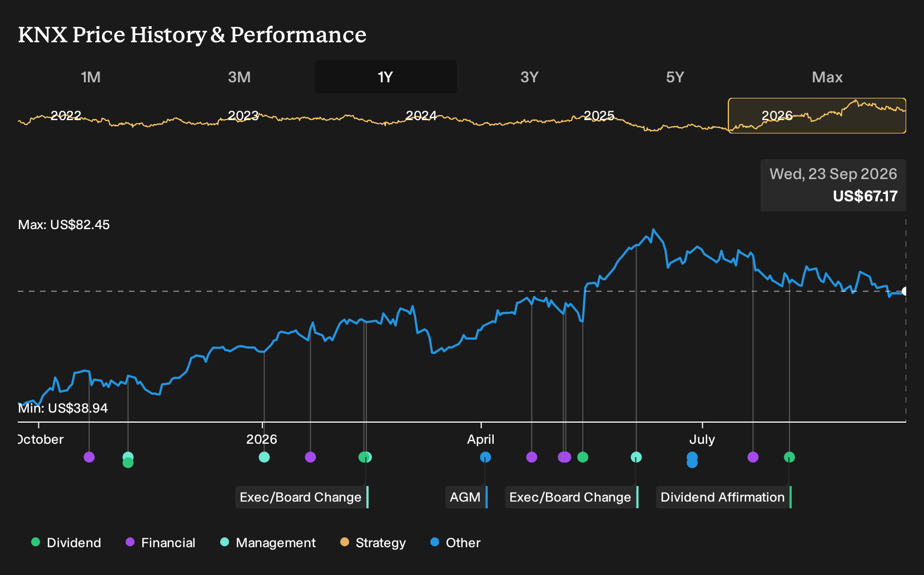Viewport: 924px width, 575px height.
Task: Click purple Financial marker between 2026 and April
Action: [x=310, y=457]
